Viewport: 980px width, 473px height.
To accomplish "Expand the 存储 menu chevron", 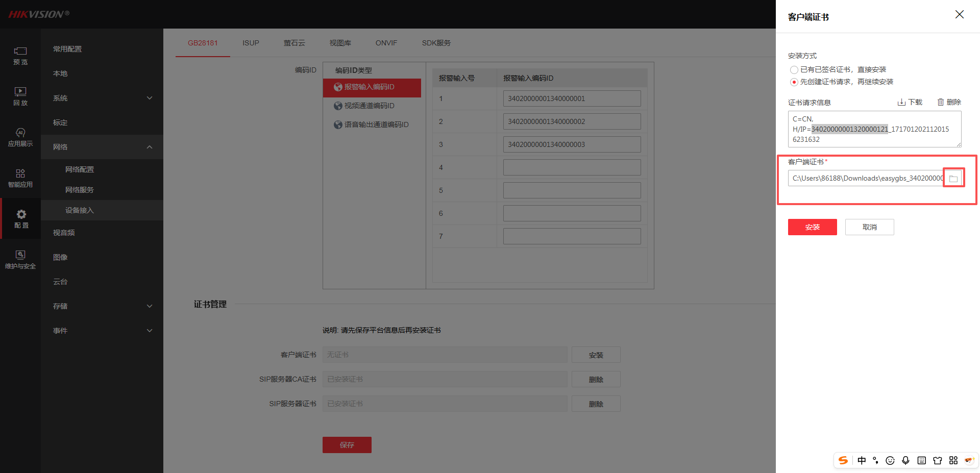I will click(150, 306).
